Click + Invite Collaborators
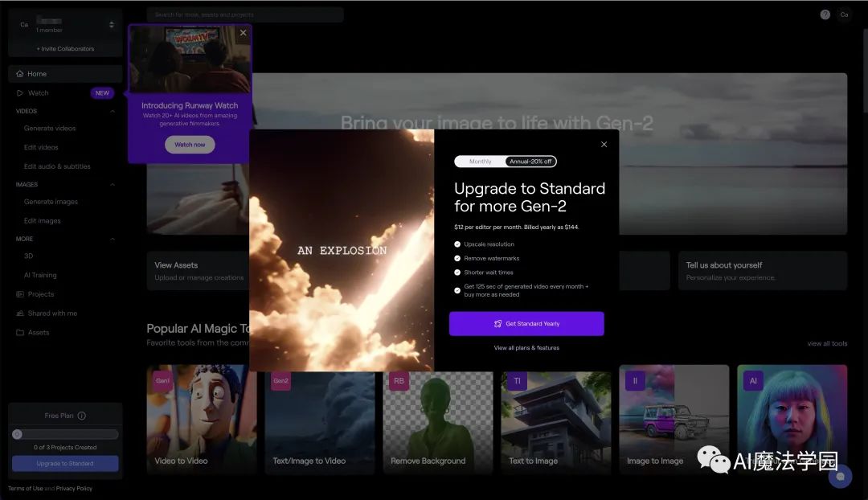 (x=65, y=49)
